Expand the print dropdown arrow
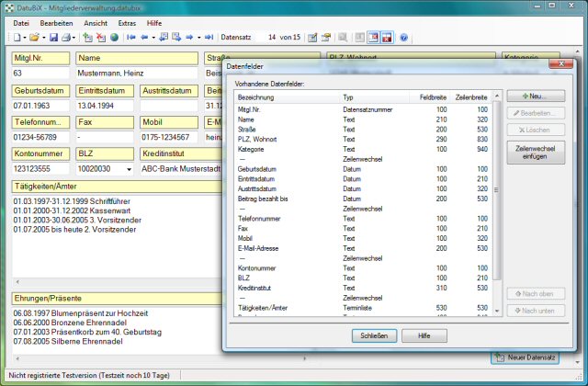The width and height of the screenshot is (588, 386). (x=74, y=38)
